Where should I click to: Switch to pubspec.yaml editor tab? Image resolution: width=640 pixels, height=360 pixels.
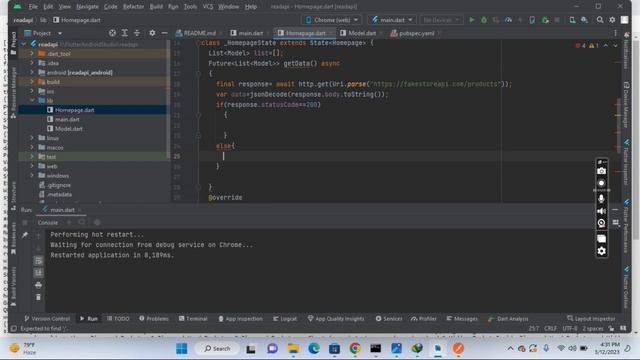(416, 33)
